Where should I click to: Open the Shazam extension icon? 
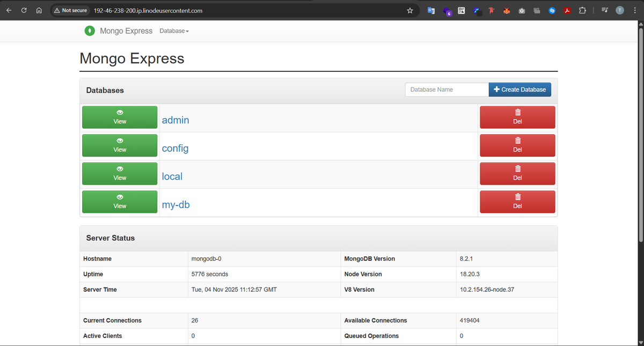552,10
